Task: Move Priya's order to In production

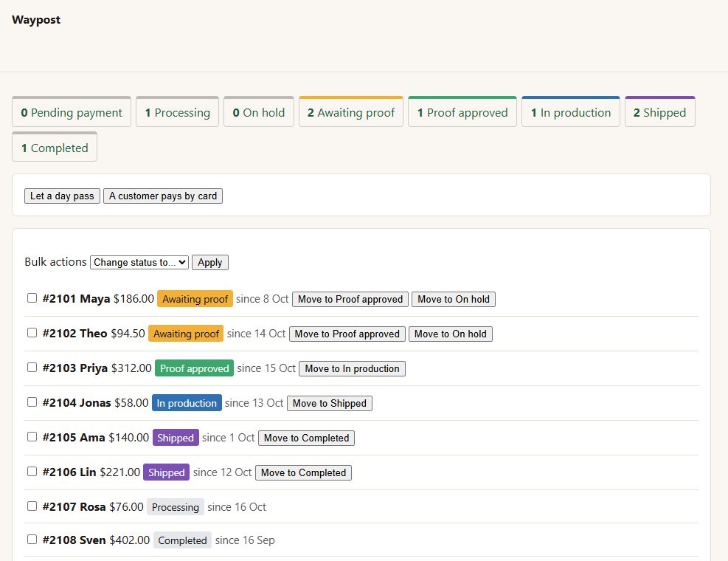Action: pyautogui.click(x=352, y=368)
